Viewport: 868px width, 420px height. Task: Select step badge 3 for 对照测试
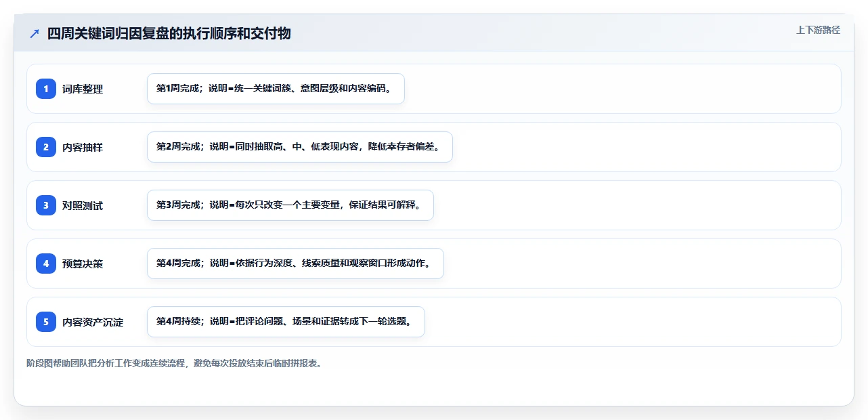point(46,205)
